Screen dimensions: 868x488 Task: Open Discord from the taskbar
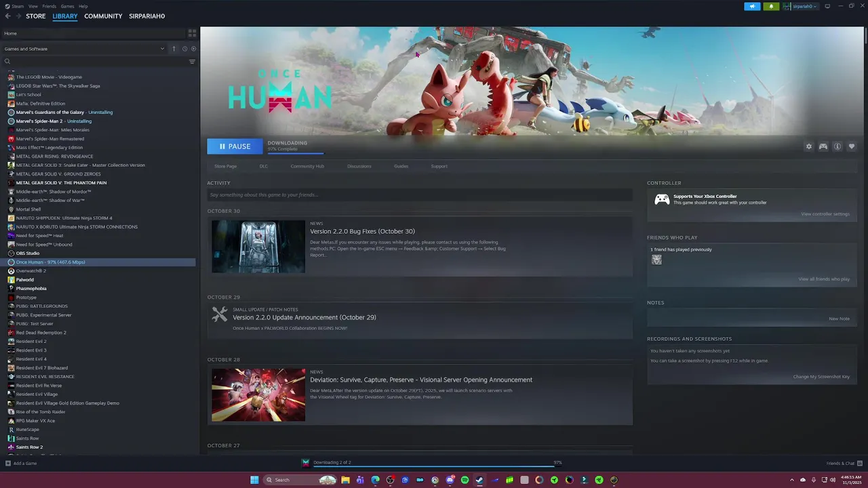(450, 480)
